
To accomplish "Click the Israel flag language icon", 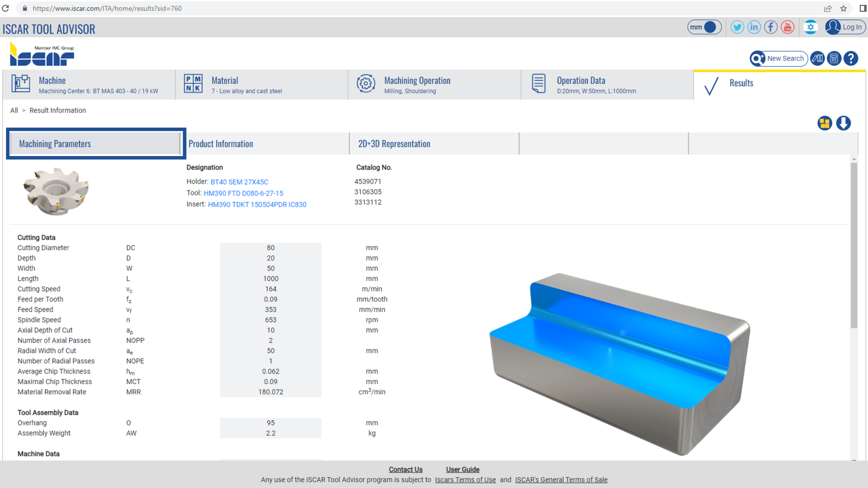I will click(x=810, y=27).
